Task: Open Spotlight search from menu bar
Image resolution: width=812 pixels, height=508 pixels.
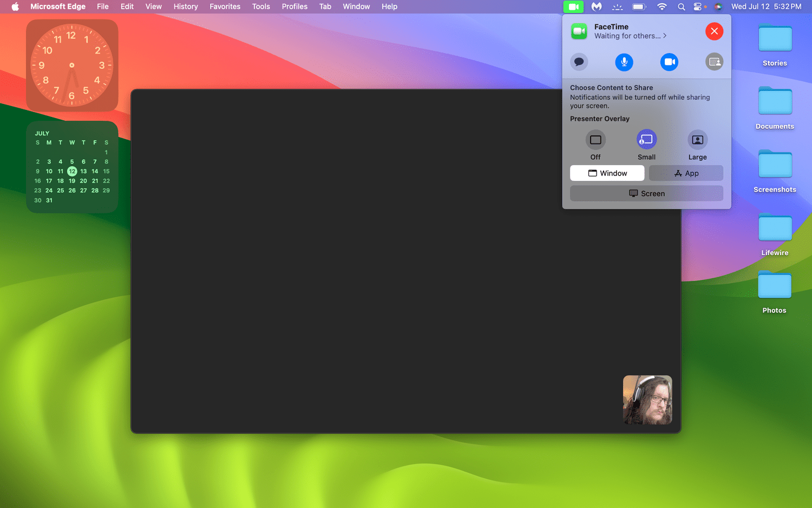Action: click(681, 6)
